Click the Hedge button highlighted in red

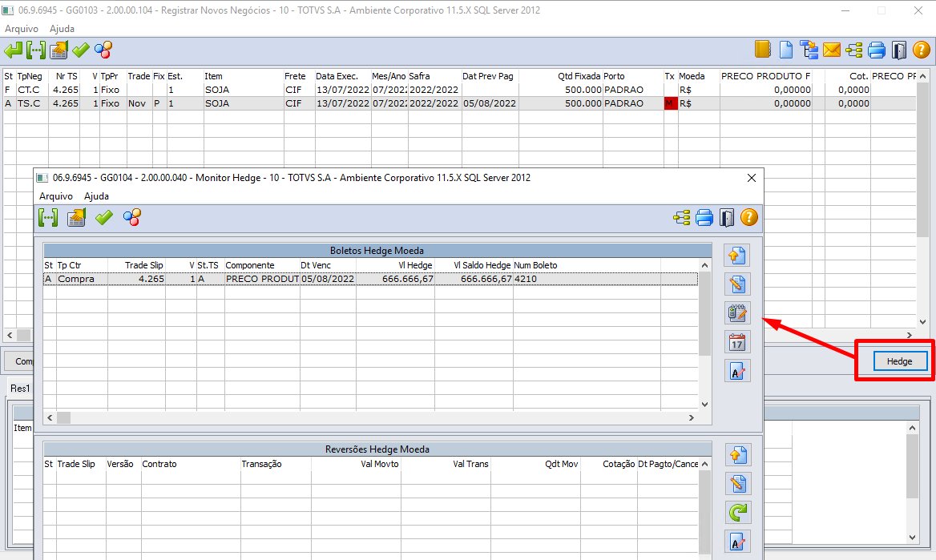tap(899, 361)
